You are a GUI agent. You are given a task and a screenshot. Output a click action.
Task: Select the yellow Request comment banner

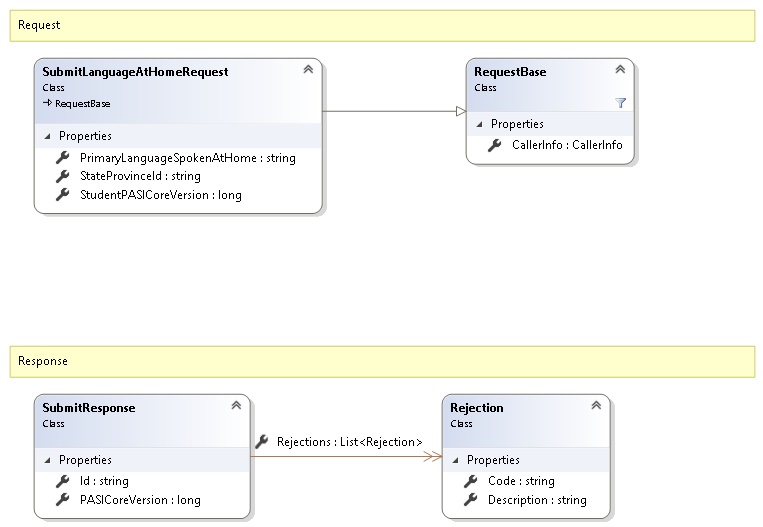(x=381, y=25)
